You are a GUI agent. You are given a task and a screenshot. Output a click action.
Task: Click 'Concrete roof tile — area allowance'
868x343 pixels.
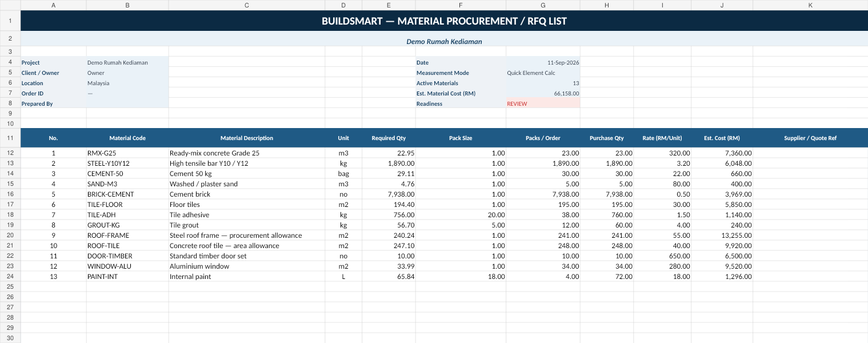click(247, 246)
